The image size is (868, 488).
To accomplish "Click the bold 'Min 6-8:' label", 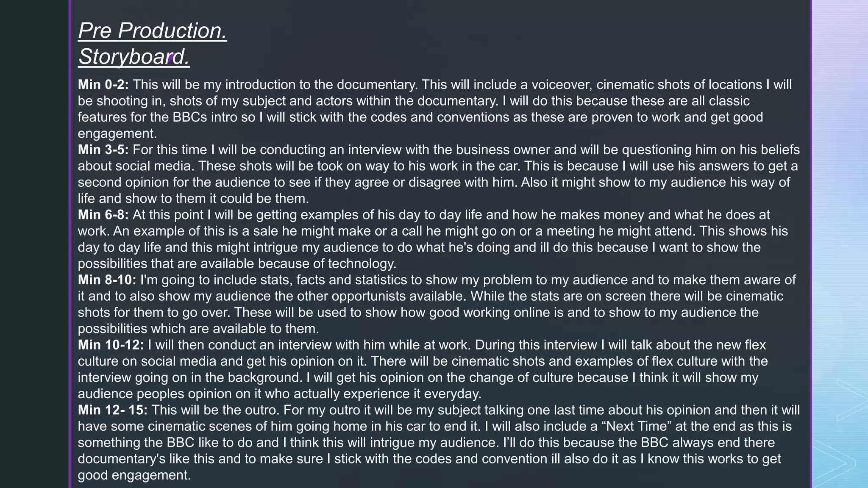I will click(103, 215).
